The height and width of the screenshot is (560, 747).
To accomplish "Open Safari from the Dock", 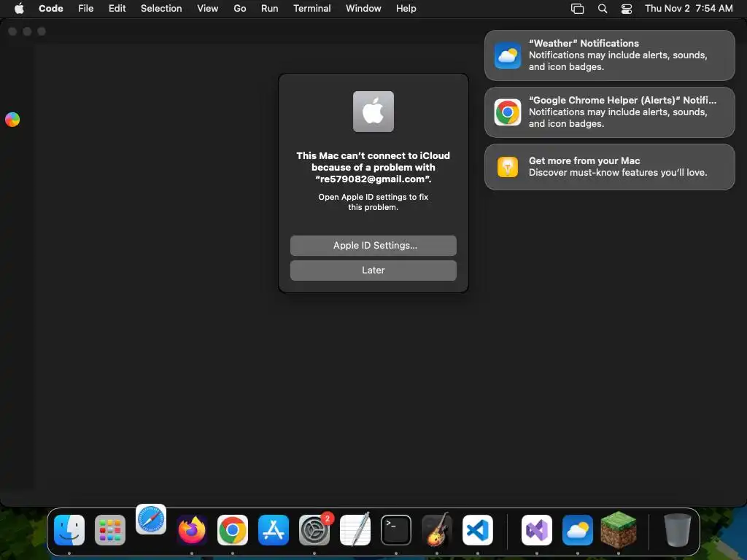I will point(151,519).
